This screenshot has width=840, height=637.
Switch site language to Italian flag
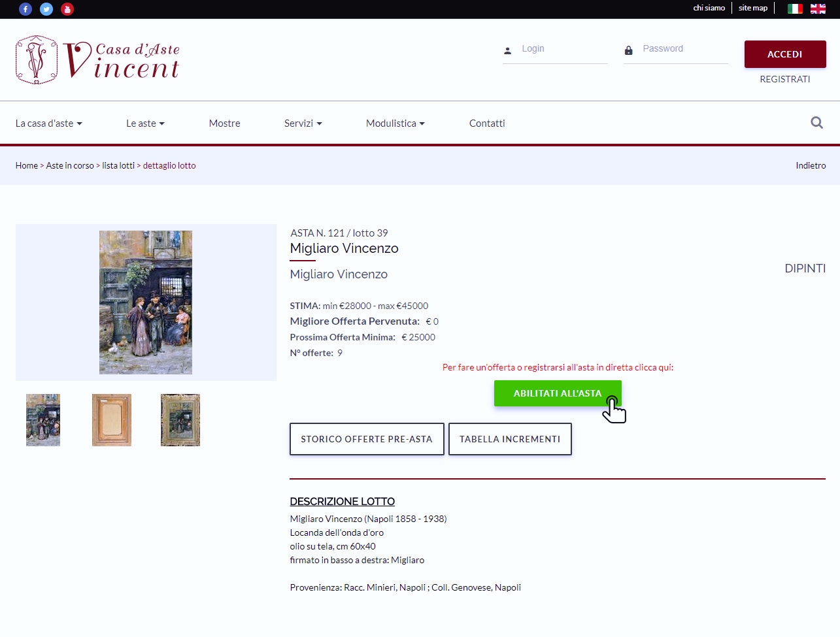795,8
